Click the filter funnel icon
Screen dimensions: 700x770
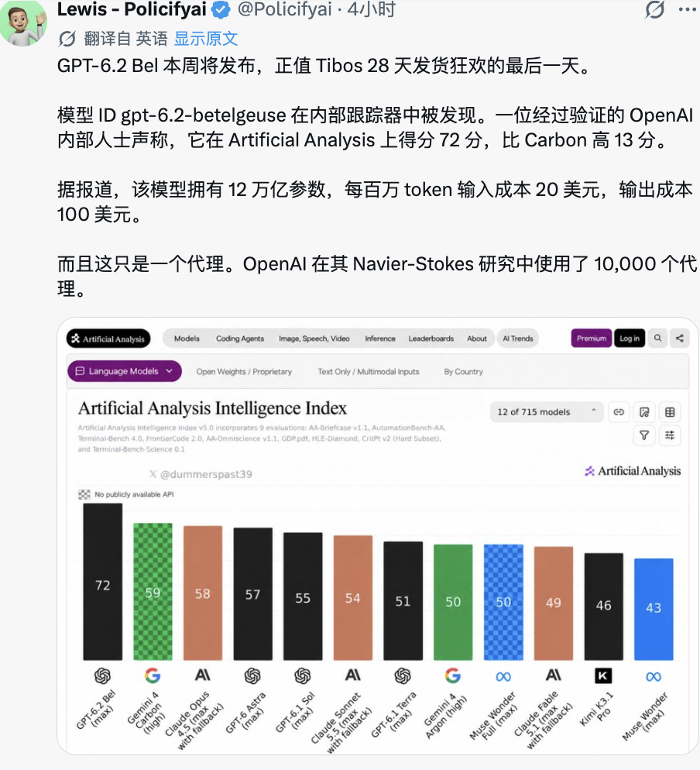click(644, 435)
